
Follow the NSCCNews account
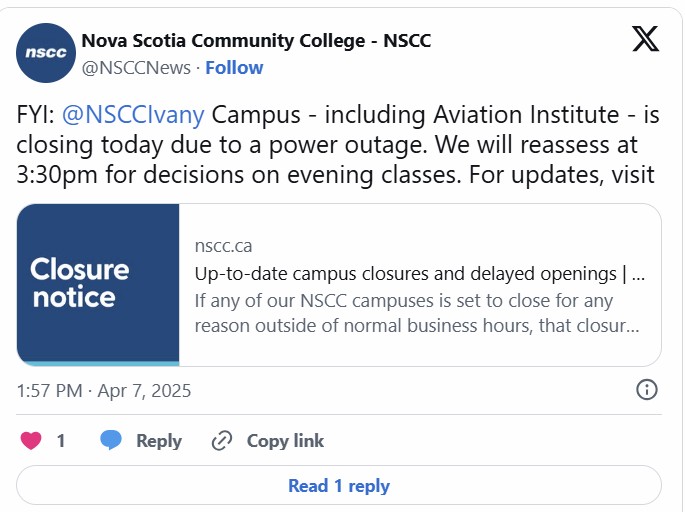tap(234, 68)
